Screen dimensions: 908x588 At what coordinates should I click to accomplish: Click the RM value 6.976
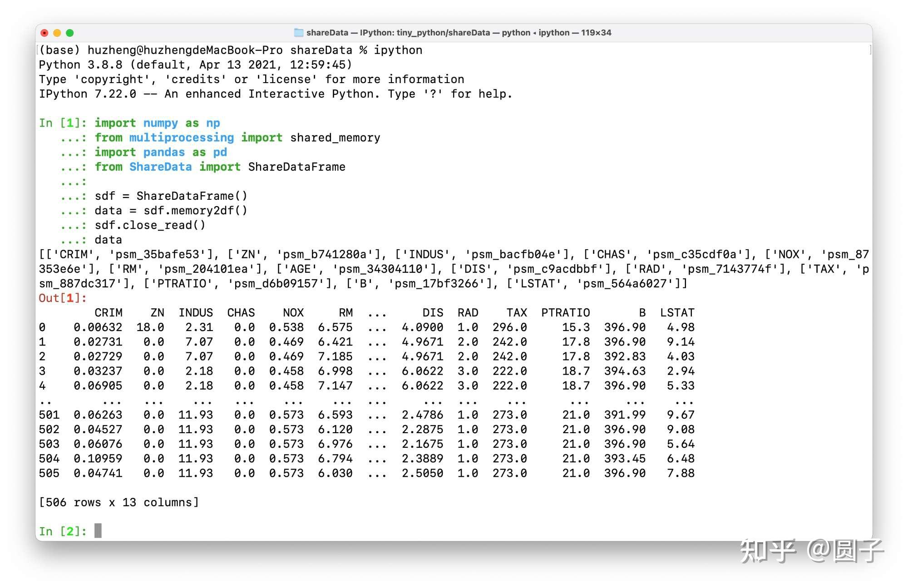335,444
